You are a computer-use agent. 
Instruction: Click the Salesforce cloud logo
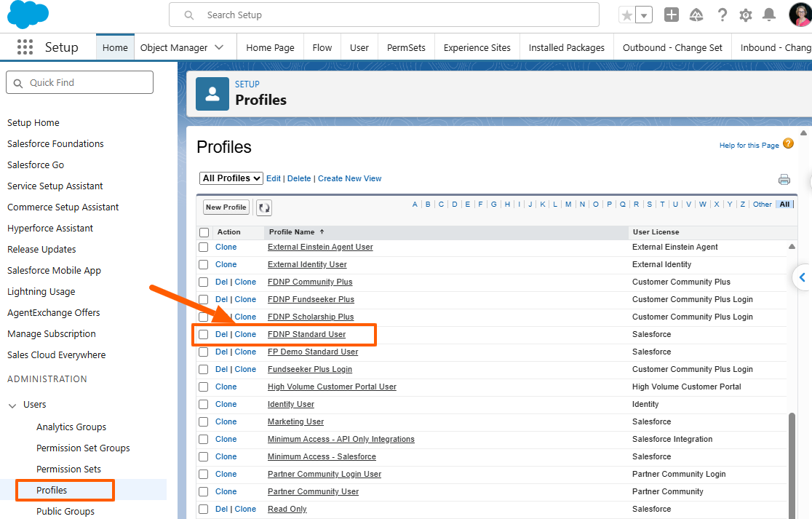[x=28, y=15]
